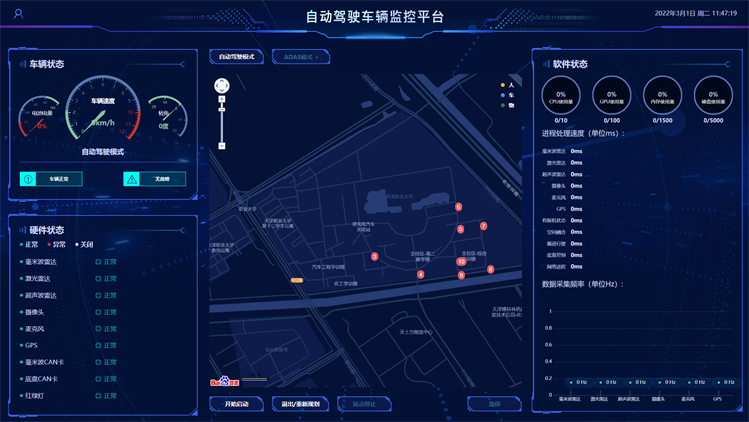Click the 车辆正常 status button
Screen dimensions: 749x422
51,179
